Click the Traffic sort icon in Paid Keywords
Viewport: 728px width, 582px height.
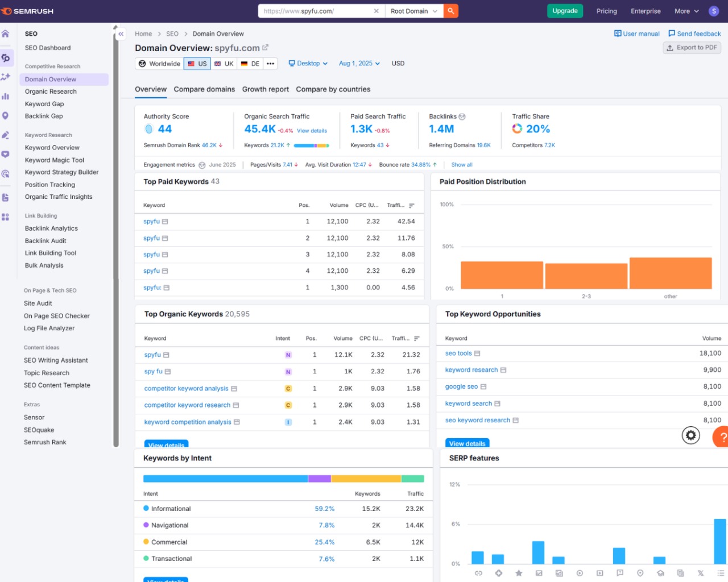click(411, 206)
